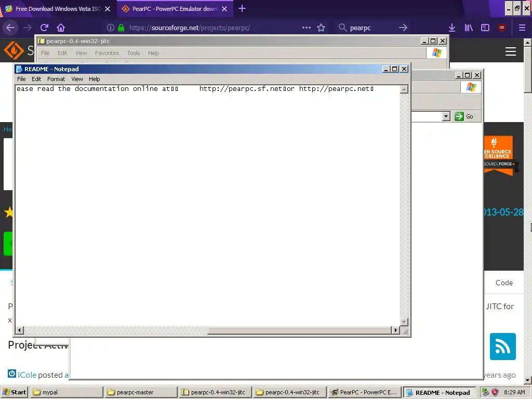532x399 pixels.
Task: Open the uBlock extension icon
Action: (x=501, y=28)
